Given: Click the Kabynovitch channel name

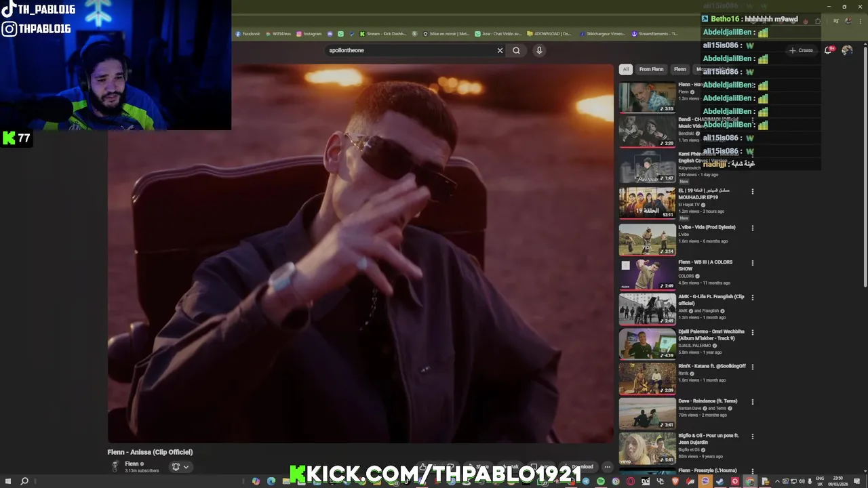Looking at the screenshot, I should click(689, 167).
